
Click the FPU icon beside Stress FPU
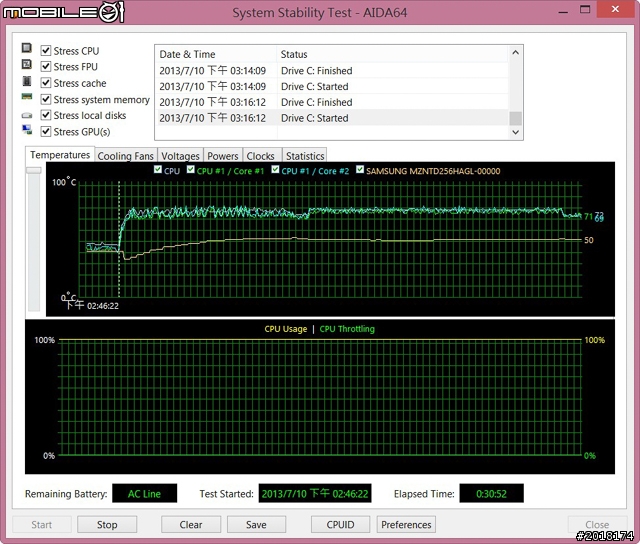27,64
